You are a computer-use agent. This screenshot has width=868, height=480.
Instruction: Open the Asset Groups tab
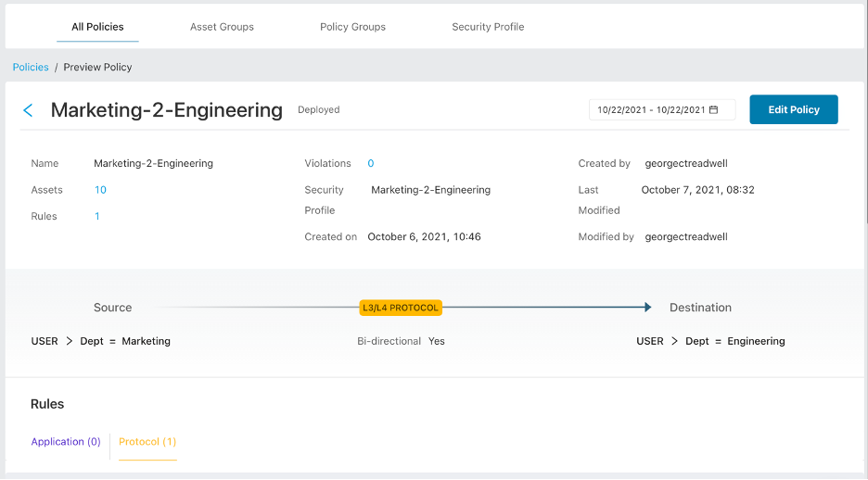coord(222,27)
